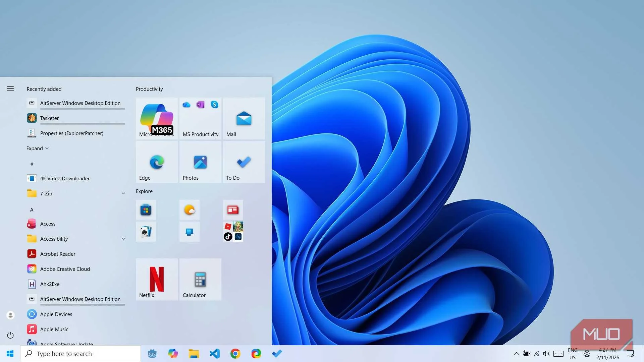Open the Photos tile

200,162
